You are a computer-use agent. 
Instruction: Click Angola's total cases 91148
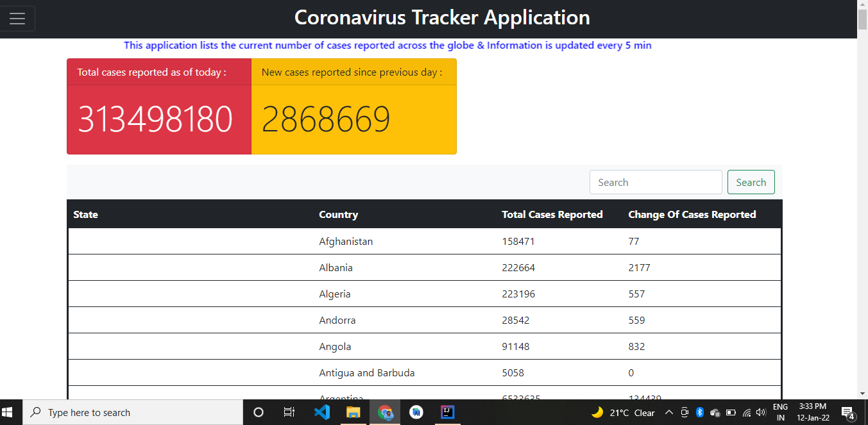coord(516,347)
